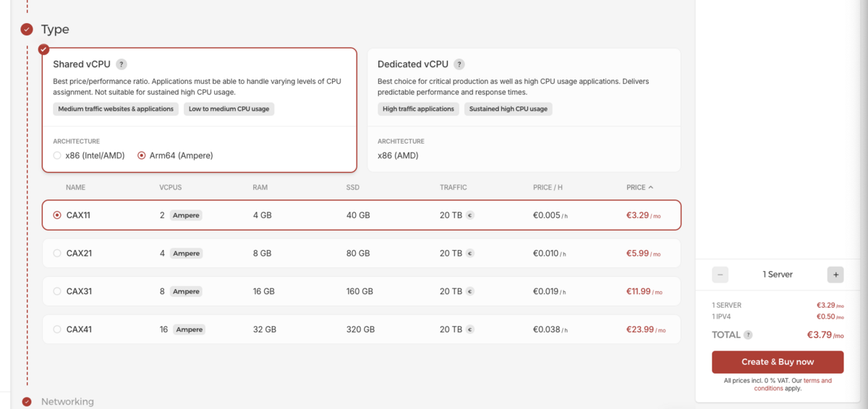The height and width of the screenshot is (409, 868).
Task: Click traffic info icon in CAX41 row
Action: click(469, 330)
